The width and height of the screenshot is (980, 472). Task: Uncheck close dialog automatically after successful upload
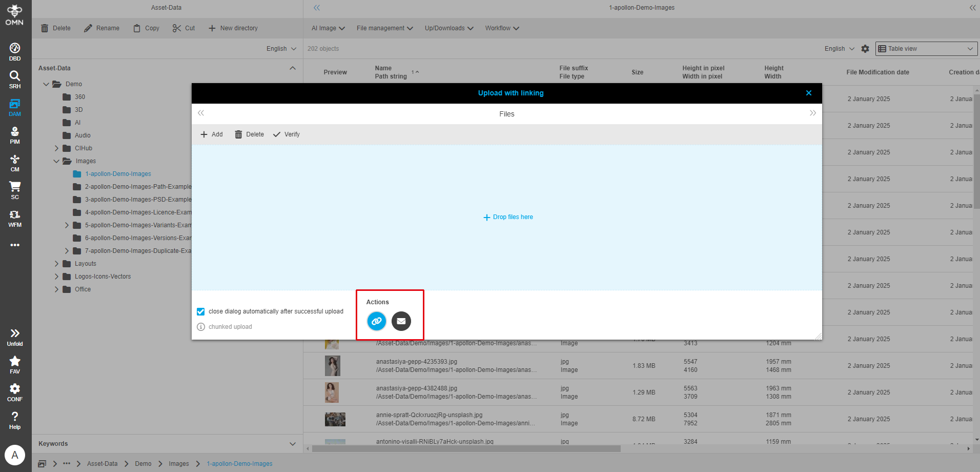[x=200, y=311]
